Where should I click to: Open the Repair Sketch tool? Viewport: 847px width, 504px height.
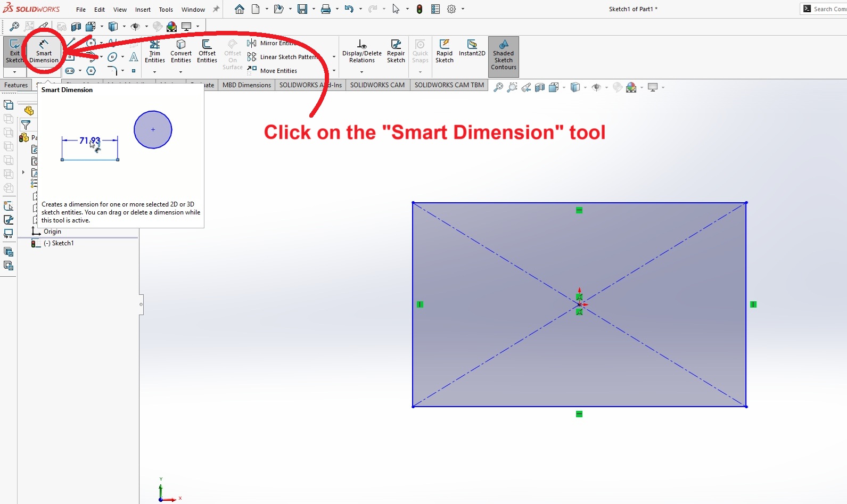[x=396, y=51]
